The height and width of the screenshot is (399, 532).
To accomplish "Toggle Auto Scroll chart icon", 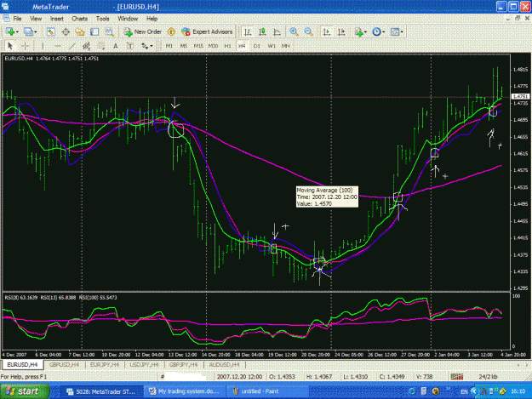I will point(326,31).
